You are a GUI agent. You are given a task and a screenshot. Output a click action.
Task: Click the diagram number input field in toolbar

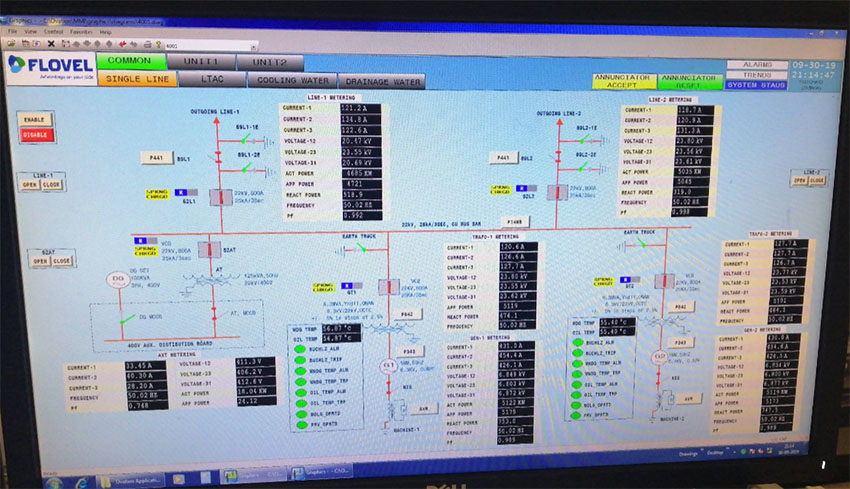pyautogui.click(x=208, y=45)
